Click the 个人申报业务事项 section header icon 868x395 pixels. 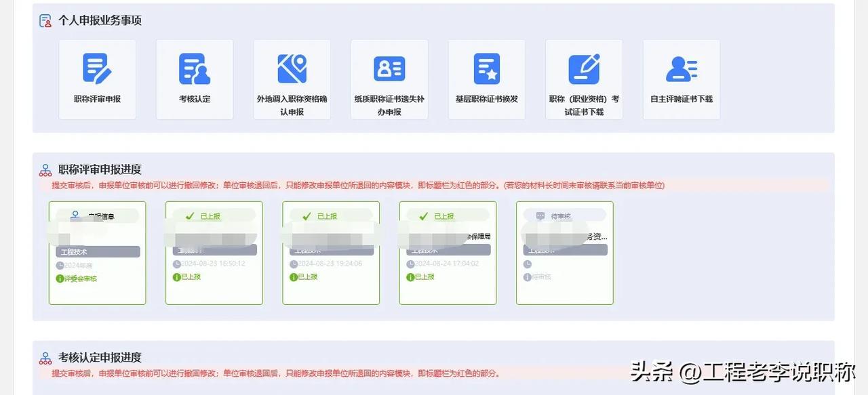coord(45,21)
